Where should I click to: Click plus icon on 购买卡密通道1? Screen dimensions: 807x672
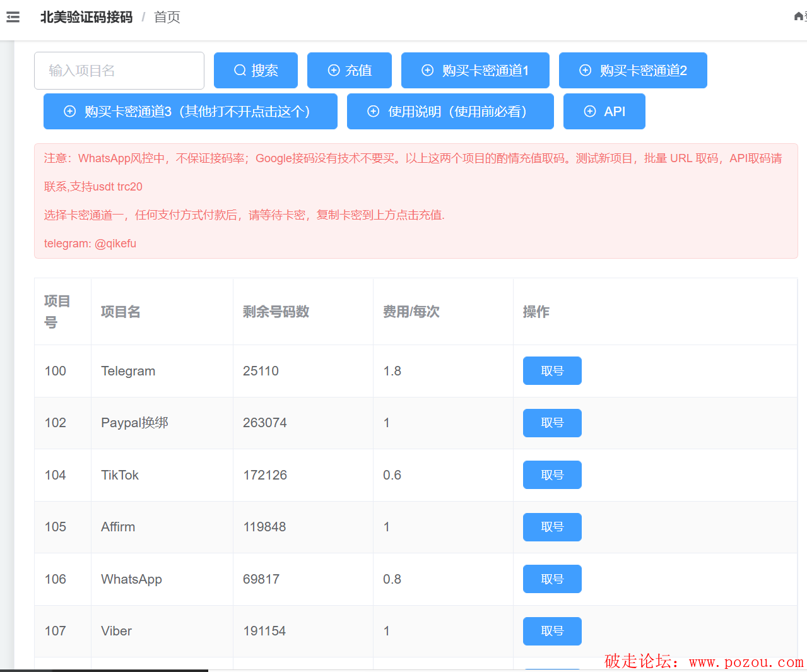tap(428, 70)
